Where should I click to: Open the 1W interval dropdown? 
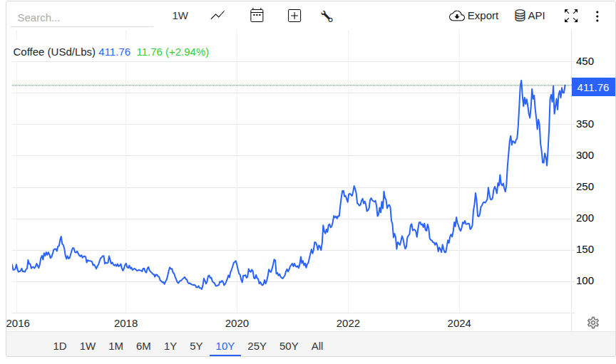pyautogui.click(x=180, y=16)
